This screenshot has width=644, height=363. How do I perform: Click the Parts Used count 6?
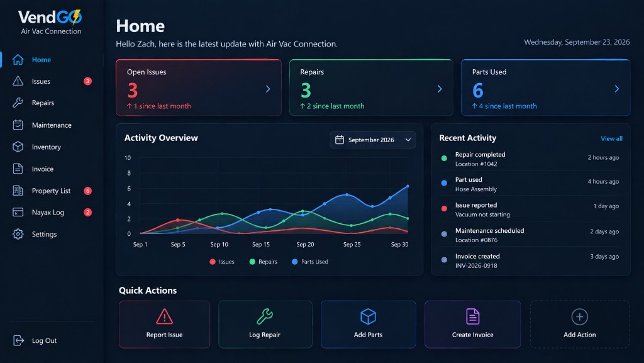tap(478, 91)
